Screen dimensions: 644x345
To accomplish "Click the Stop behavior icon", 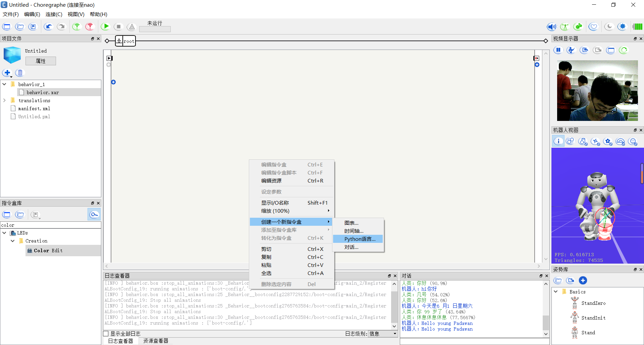I will (118, 26).
